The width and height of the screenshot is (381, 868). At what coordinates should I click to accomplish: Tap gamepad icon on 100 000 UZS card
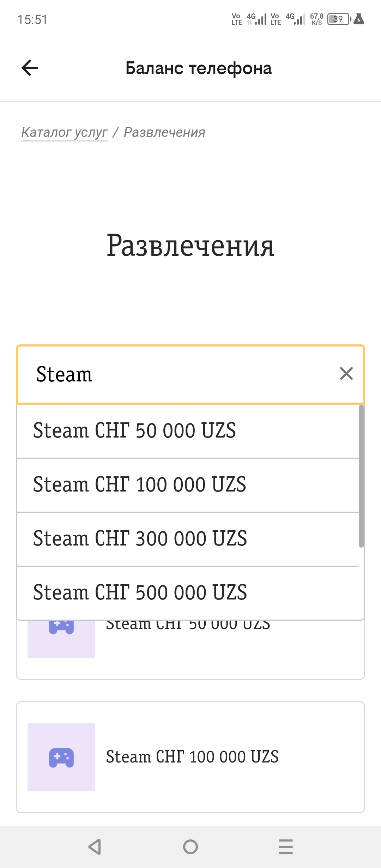coord(61,757)
